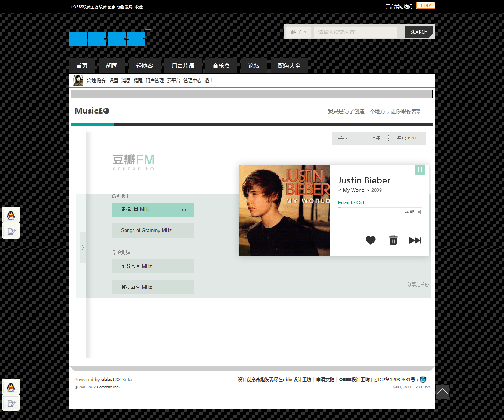Switch to the 轻博客 tab

click(x=145, y=65)
